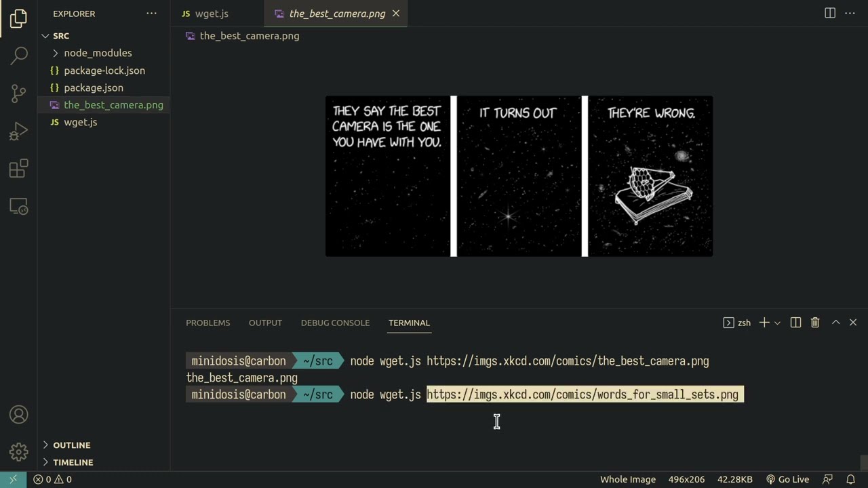
Task: Click Go Live in status bar
Action: 787,479
